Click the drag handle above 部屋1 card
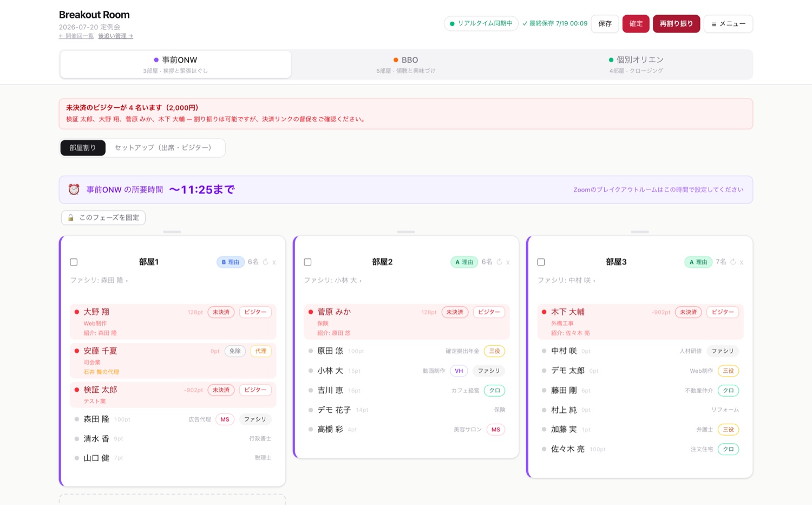 click(172, 232)
